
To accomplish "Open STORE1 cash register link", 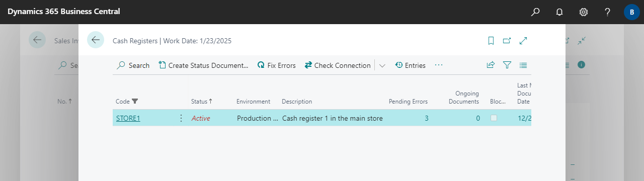I will pos(128,118).
